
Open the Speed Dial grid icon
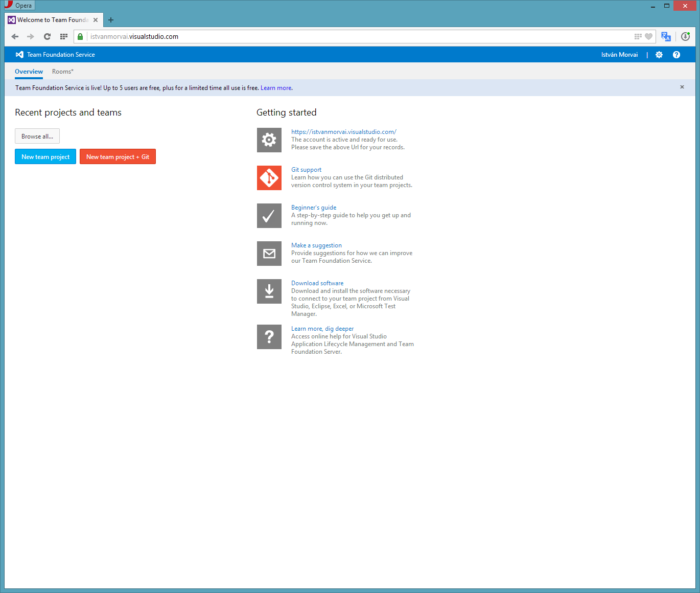tap(64, 36)
